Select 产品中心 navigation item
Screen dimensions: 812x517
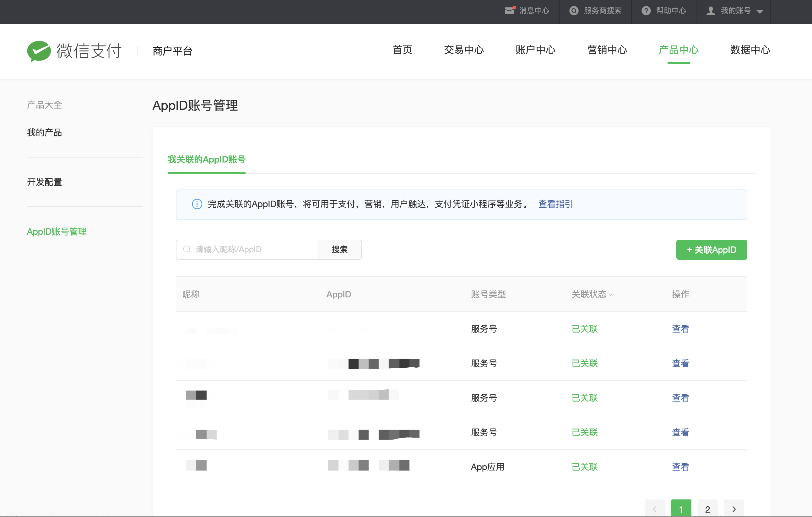pyautogui.click(x=679, y=50)
